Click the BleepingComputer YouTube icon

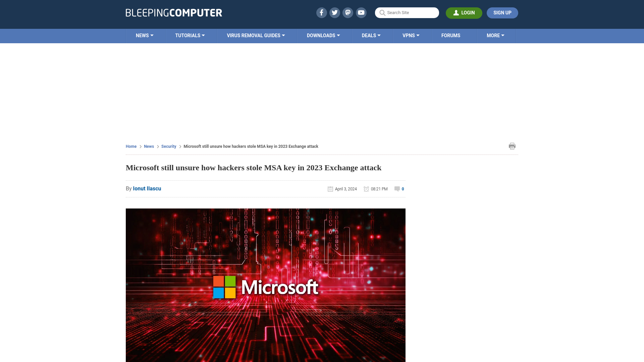(x=361, y=12)
